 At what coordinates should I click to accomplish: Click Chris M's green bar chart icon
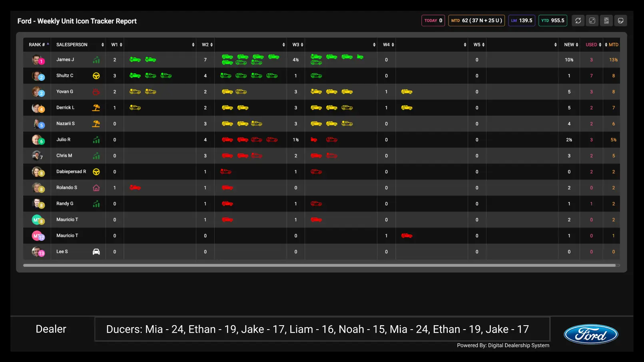(96, 156)
